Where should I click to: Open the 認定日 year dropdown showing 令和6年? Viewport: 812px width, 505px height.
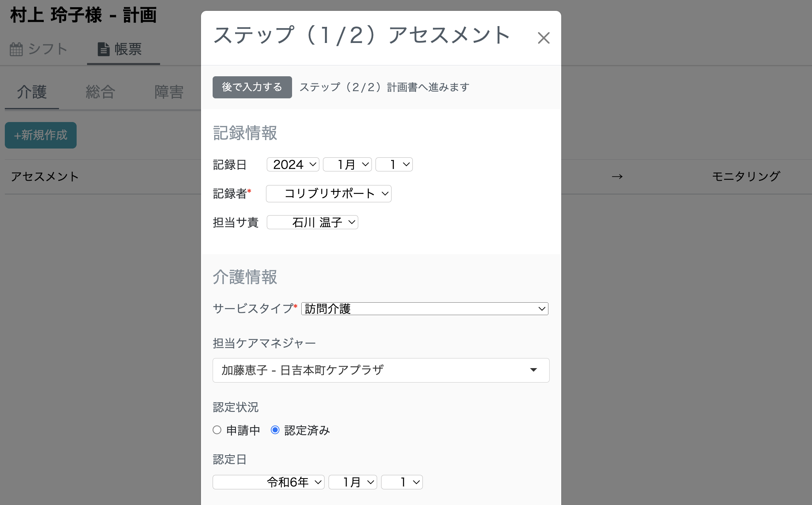pyautogui.click(x=268, y=482)
